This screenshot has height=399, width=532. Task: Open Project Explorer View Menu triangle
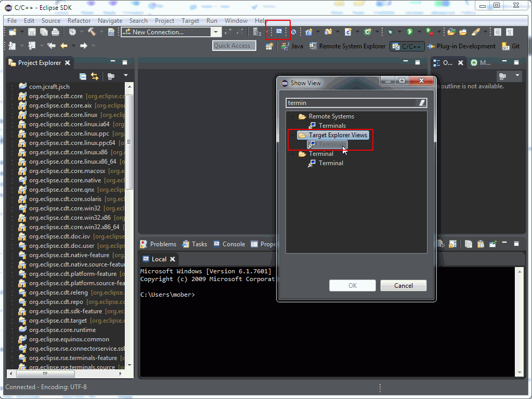[x=125, y=75]
